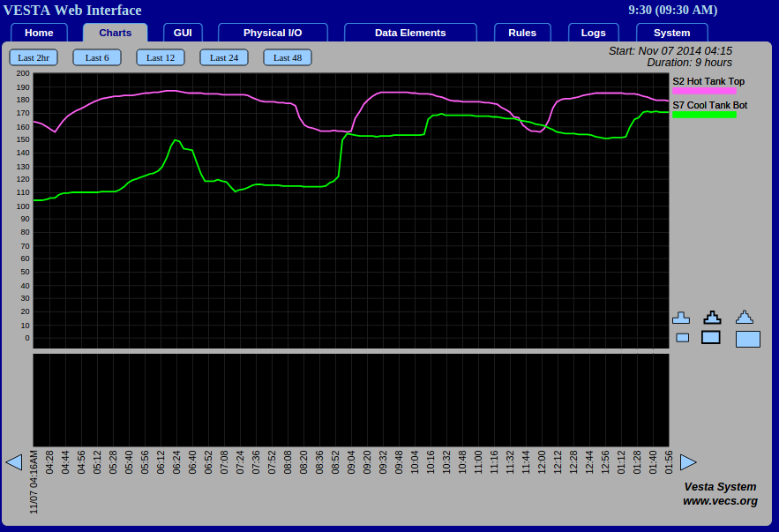Click the Last 12 button
The image size is (779, 532).
[161, 57]
